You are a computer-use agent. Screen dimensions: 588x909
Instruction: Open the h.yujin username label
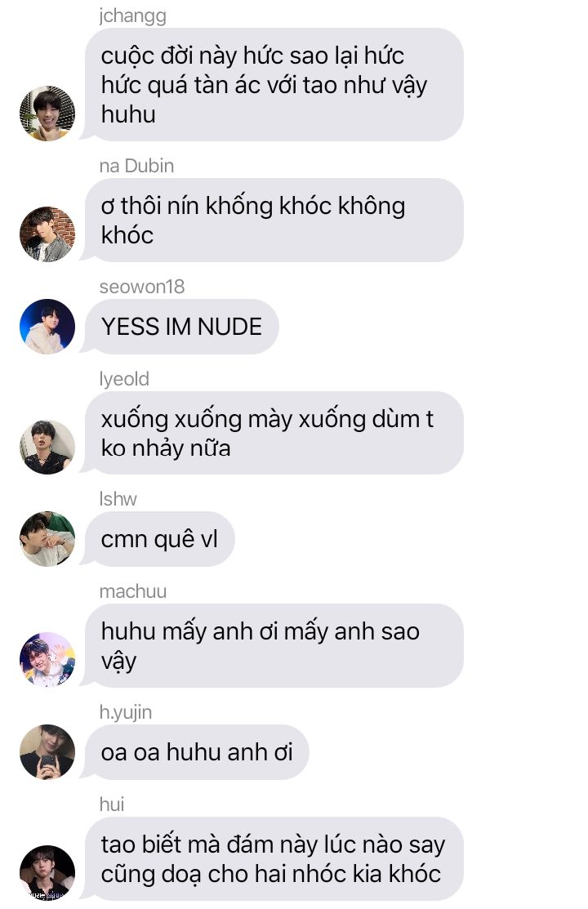click(126, 712)
